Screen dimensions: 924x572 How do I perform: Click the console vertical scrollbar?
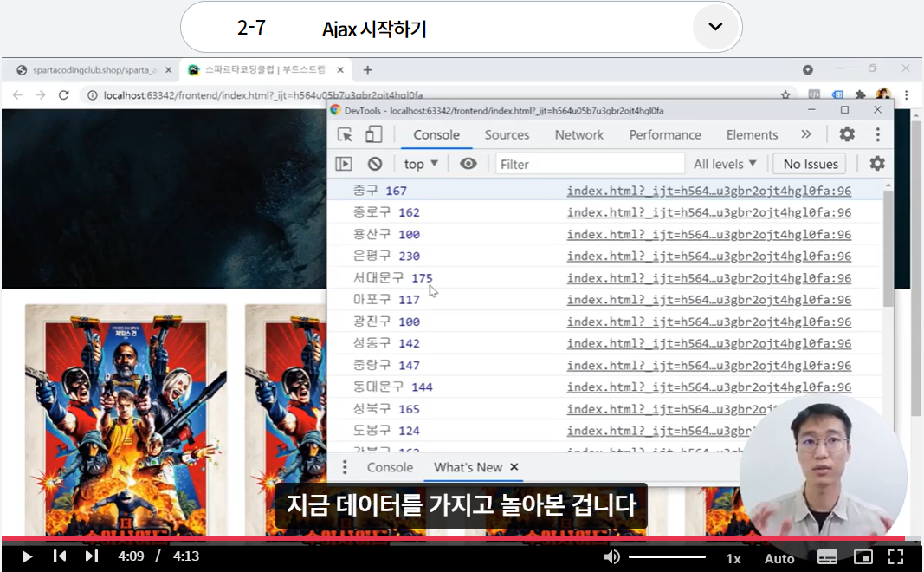[888, 248]
